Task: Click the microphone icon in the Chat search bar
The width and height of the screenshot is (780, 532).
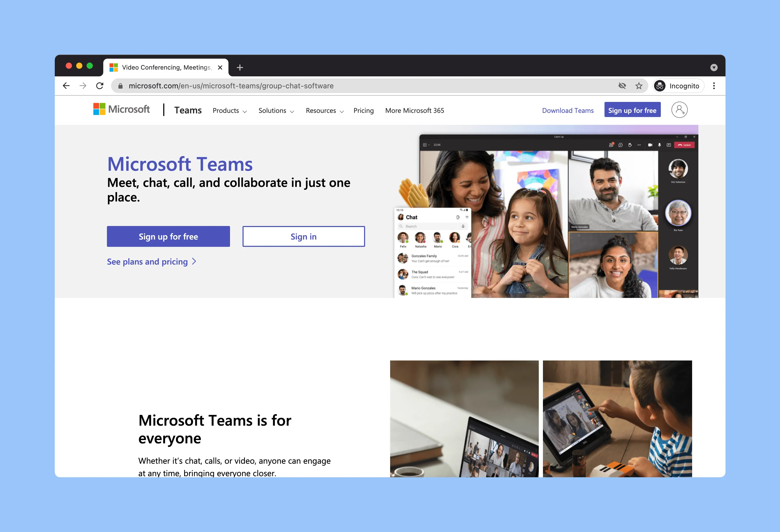Action: pyautogui.click(x=463, y=227)
